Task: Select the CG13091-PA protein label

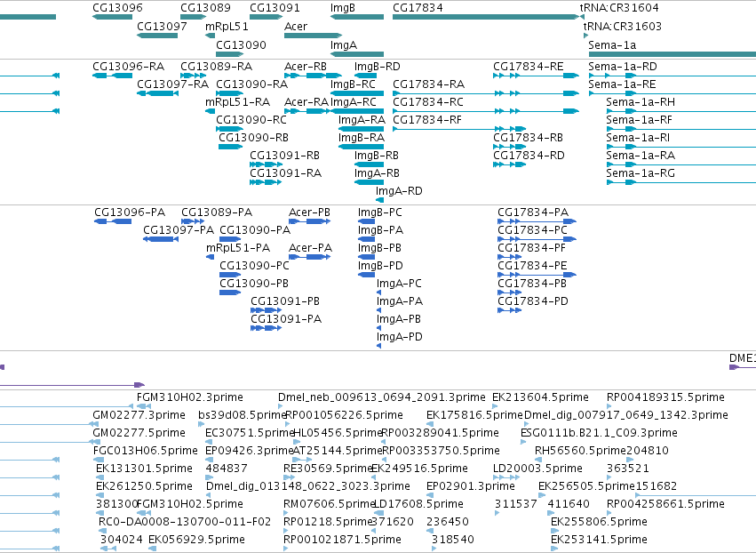Action: (x=286, y=319)
